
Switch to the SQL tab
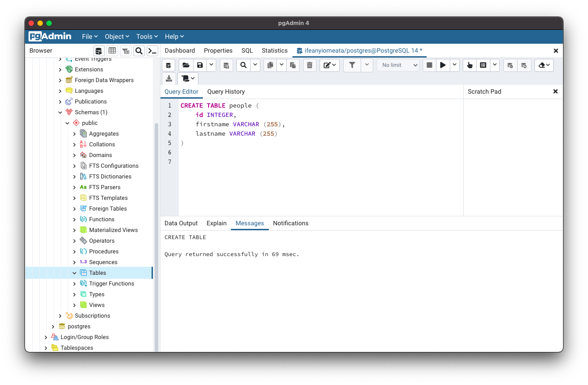(247, 50)
